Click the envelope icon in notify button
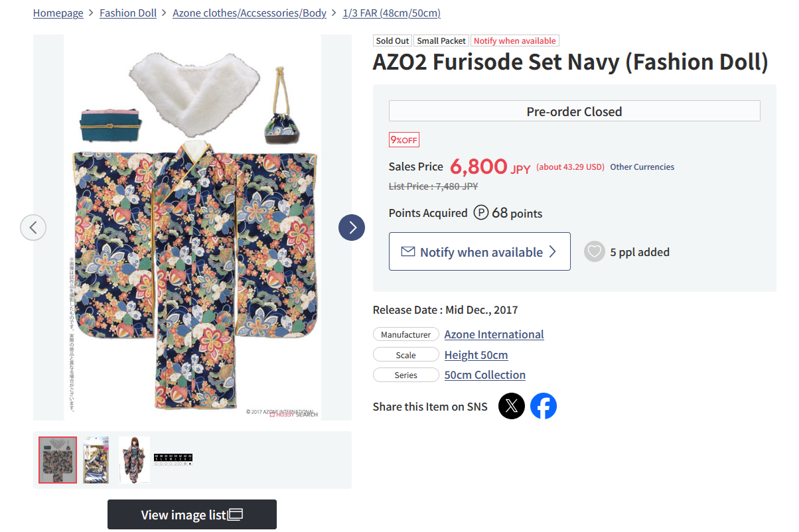The image size is (799, 532). click(x=408, y=252)
